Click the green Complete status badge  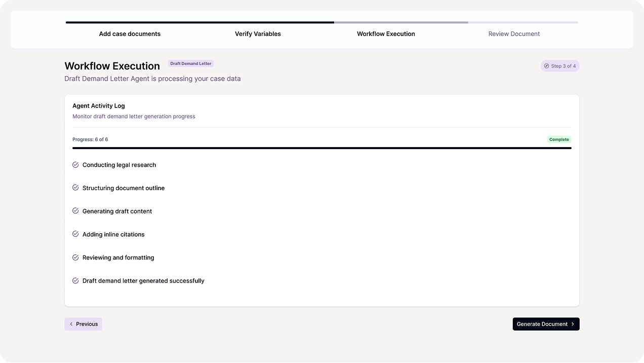click(x=559, y=139)
